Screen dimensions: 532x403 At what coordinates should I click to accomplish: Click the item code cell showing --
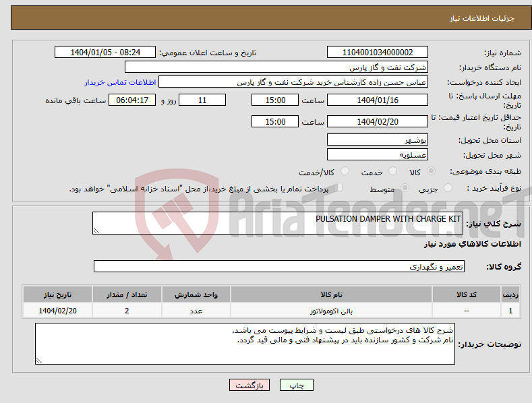pyautogui.click(x=467, y=311)
